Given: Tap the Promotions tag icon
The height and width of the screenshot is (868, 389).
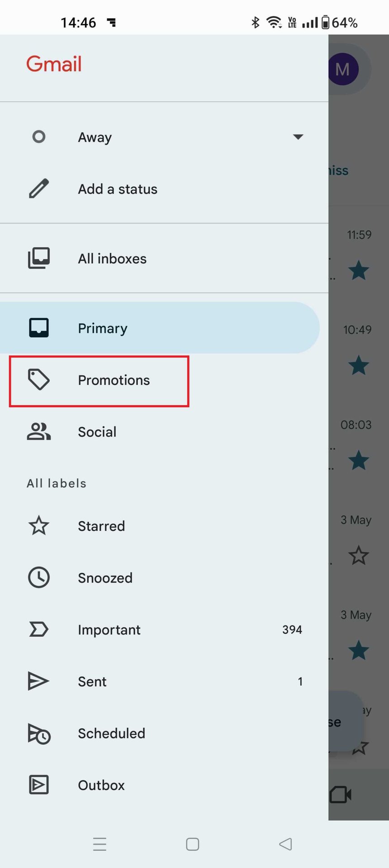Looking at the screenshot, I should pyautogui.click(x=39, y=380).
